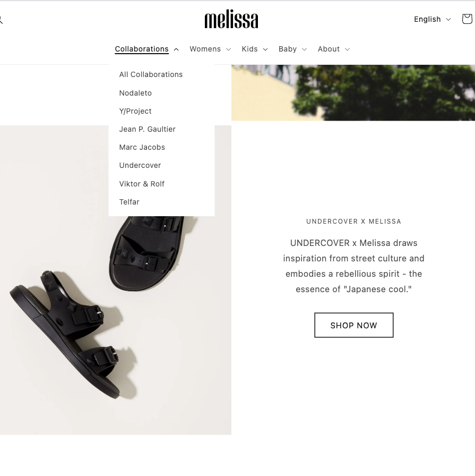Click the tree banner image

point(353,92)
